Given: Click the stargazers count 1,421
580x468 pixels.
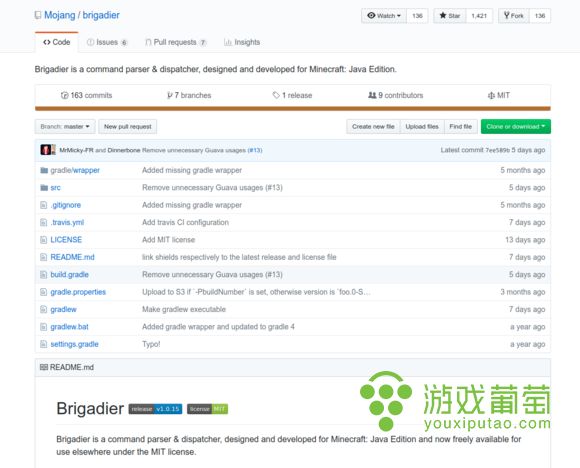Looking at the screenshot, I should pos(479,16).
